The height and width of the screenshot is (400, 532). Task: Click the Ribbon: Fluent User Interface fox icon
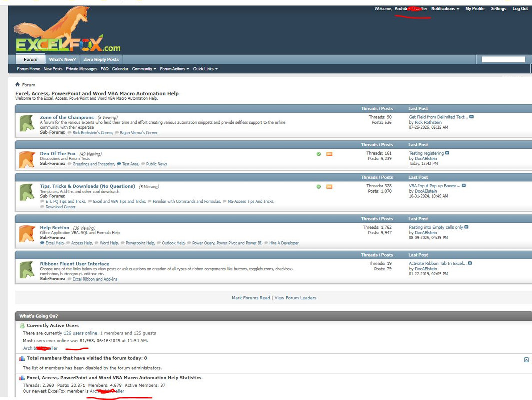(27, 270)
